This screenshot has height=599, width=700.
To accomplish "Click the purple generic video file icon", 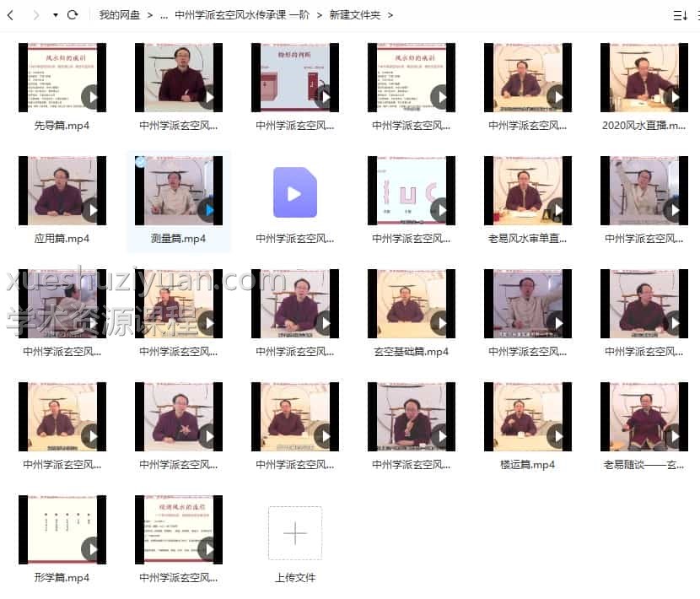I will point(295,192).
